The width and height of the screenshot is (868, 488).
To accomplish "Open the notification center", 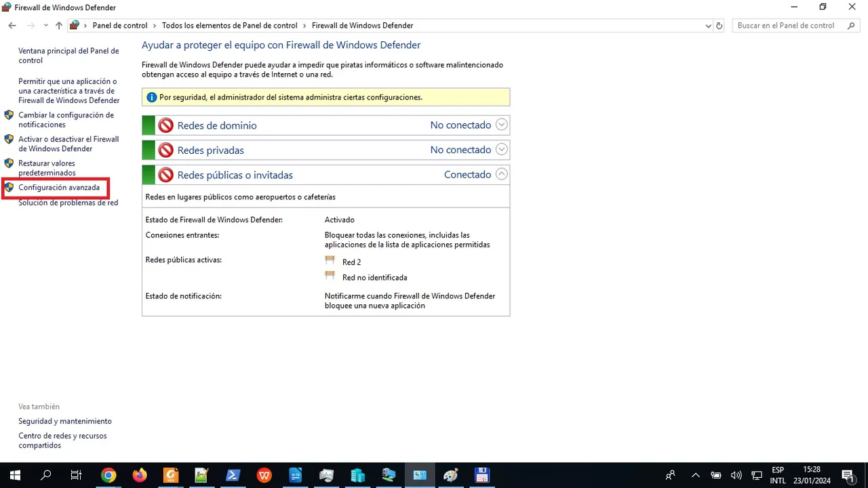I will 847,475.
